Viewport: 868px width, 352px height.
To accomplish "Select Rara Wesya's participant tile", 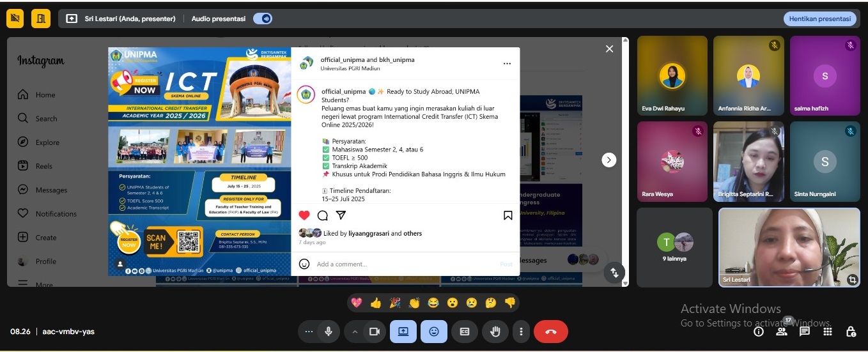I will (x=672, y=162).
